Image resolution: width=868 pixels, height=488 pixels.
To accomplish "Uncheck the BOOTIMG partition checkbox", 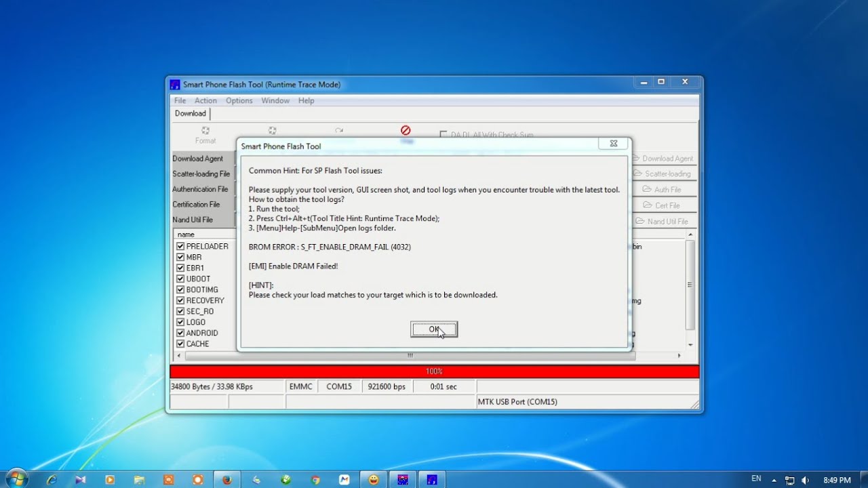I will pos(180,289).
